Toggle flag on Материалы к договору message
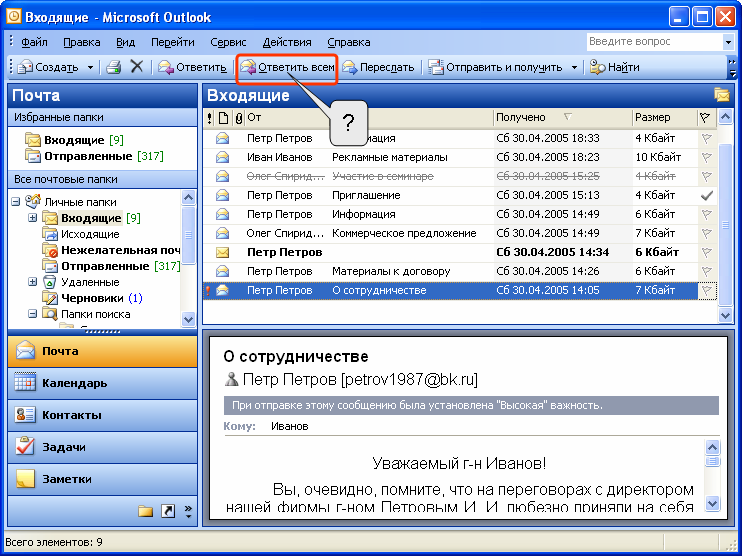The image size is (742, 556). pos(707,271)
